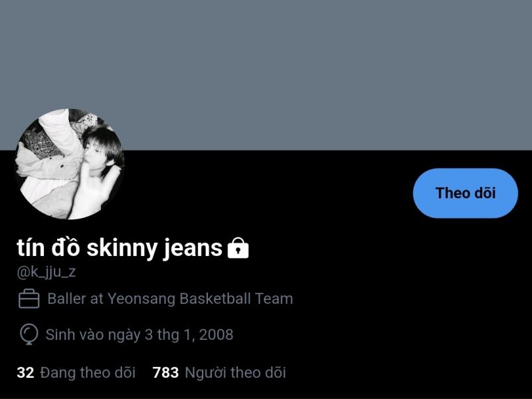Click the Đang theo dõi label
Screen dimensions: 532x399
[x=88, y=372]
